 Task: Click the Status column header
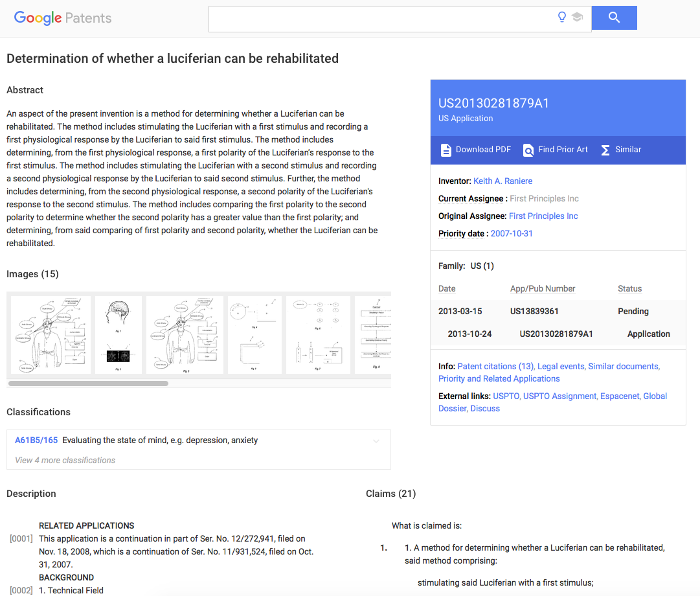[629, 289]
